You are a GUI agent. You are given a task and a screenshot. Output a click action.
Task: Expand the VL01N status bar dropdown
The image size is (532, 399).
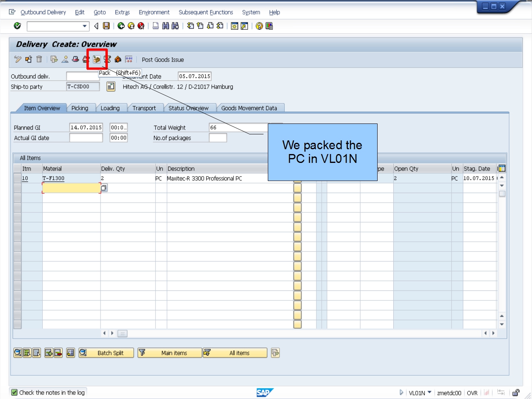[430, 392]
